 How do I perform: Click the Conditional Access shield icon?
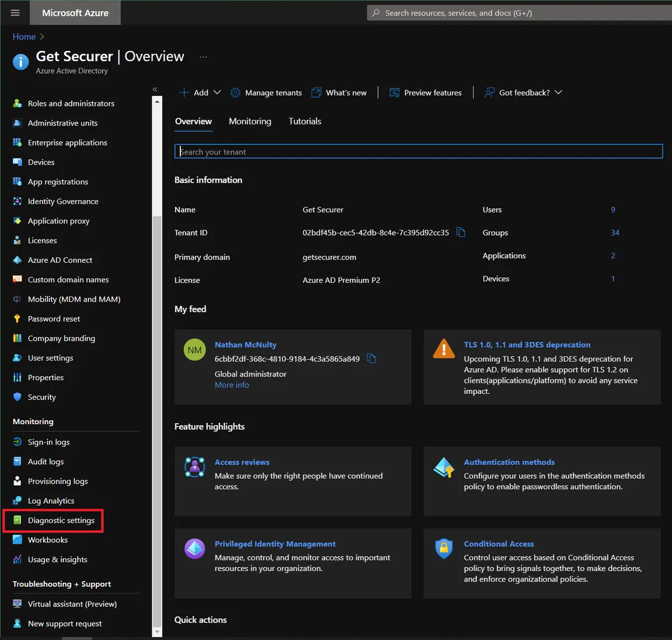click(x=444, y=549)
